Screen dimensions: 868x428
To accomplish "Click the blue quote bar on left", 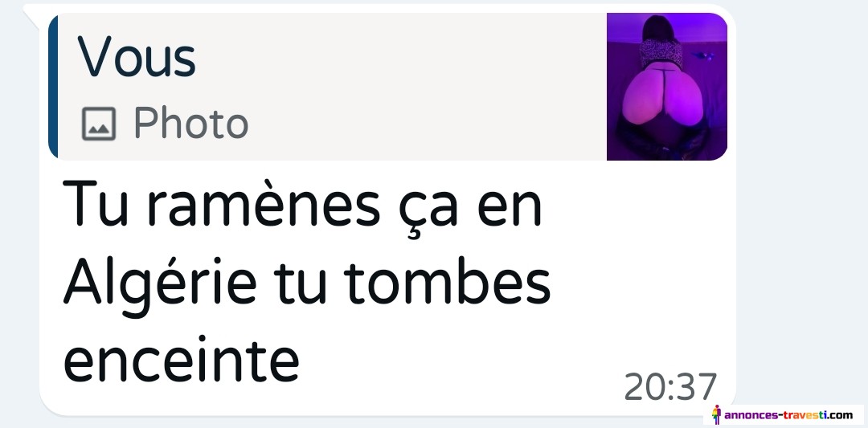I will [52, 87].
